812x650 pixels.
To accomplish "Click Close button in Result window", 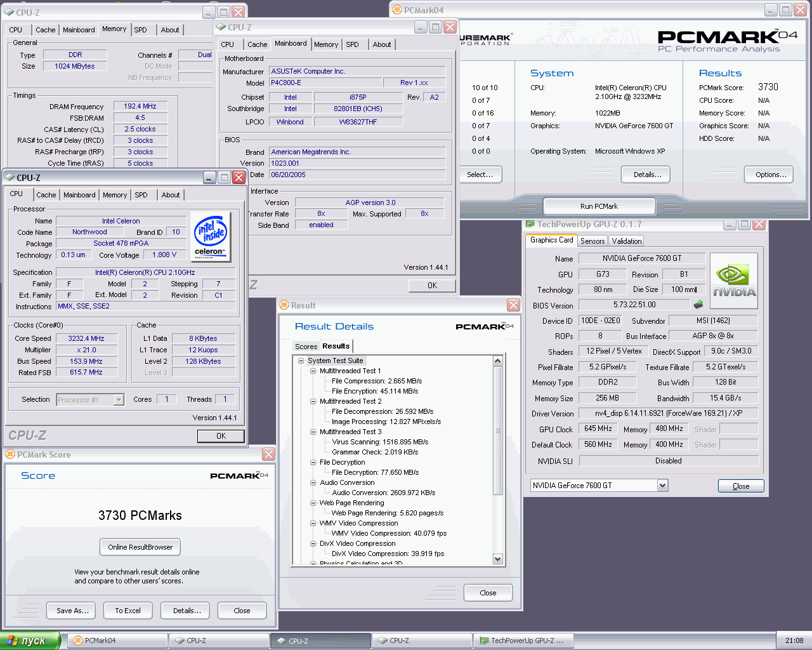I will pos(488,593).
